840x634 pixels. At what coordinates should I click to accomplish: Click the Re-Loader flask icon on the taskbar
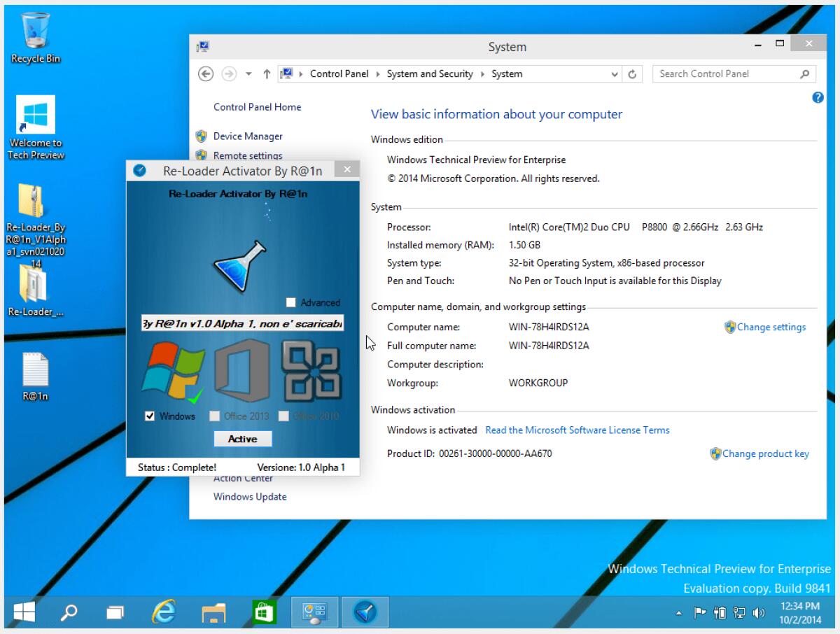pos(364,611)
